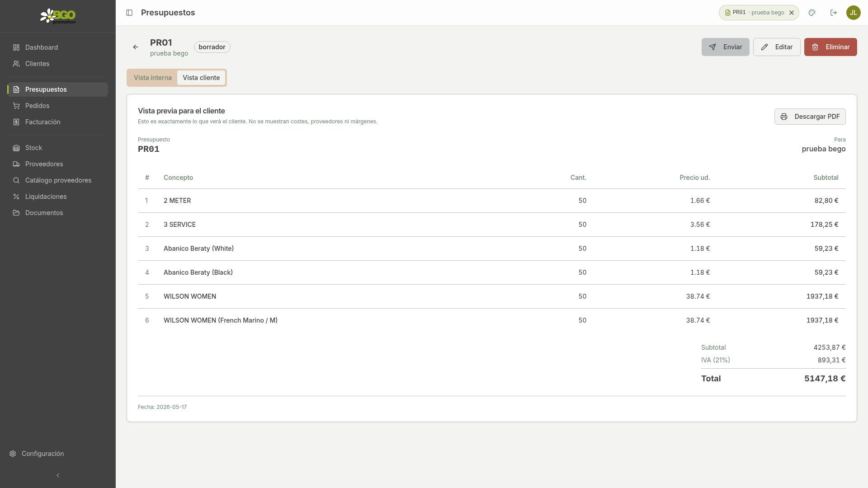Click the Total 5147,18 € value

(x=825, y=379)
